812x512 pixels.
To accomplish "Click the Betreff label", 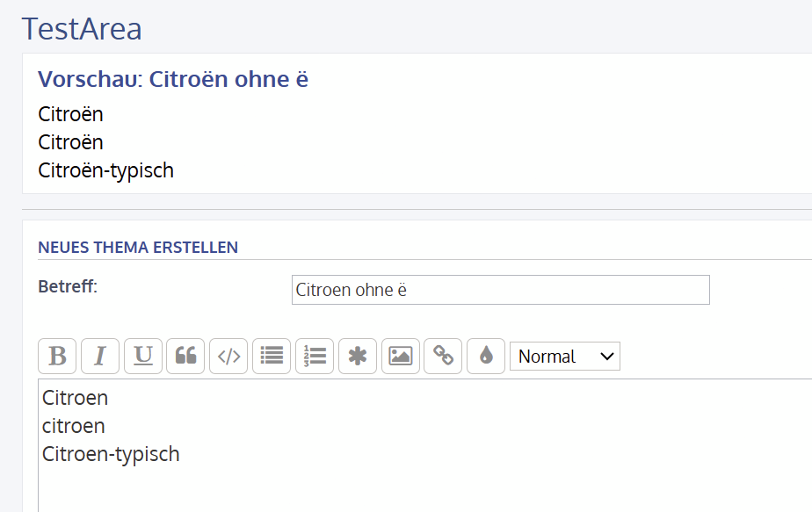I will click(x=68, y=286).
